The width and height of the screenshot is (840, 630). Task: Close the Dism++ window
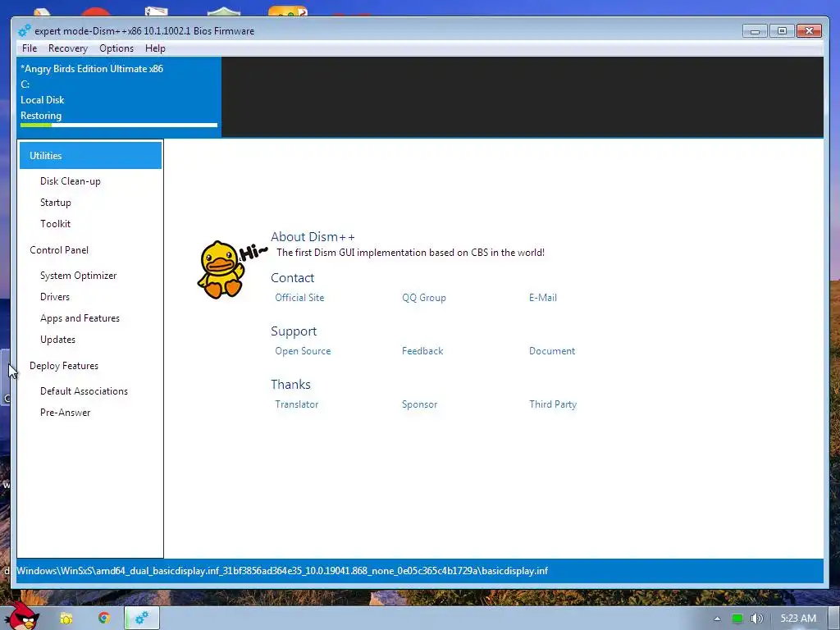click(809, 31)
